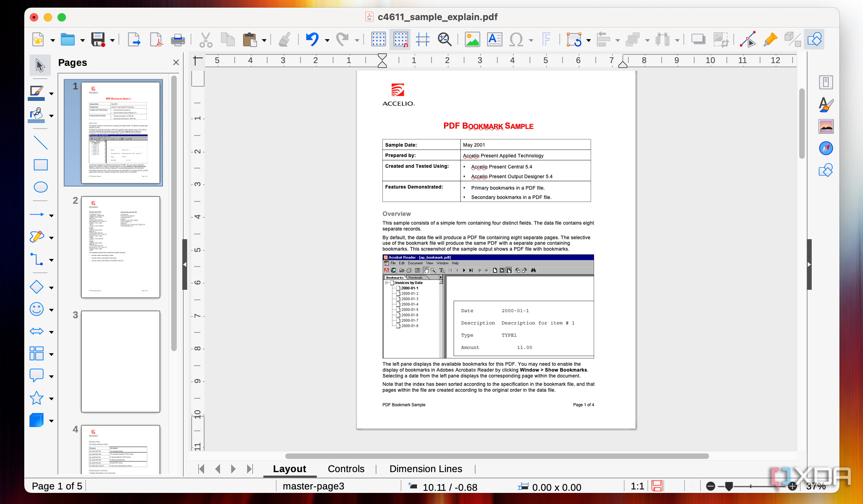
Task: Insert a text box
Action: click(495, 40)
